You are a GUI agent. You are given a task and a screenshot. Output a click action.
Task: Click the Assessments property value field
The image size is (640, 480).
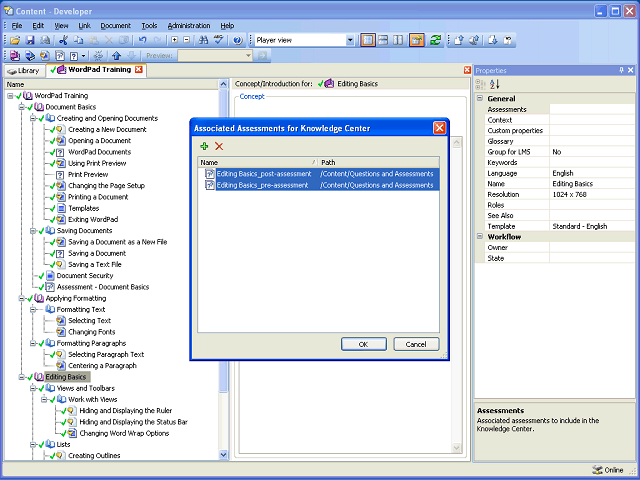click(592, 109)
